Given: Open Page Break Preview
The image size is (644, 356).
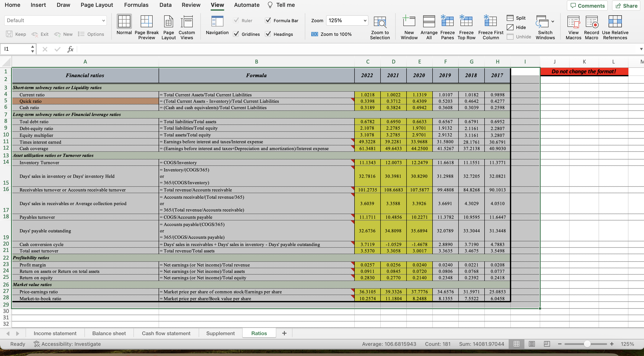Looking at the screenshot, I should click(x=146, y=27).
